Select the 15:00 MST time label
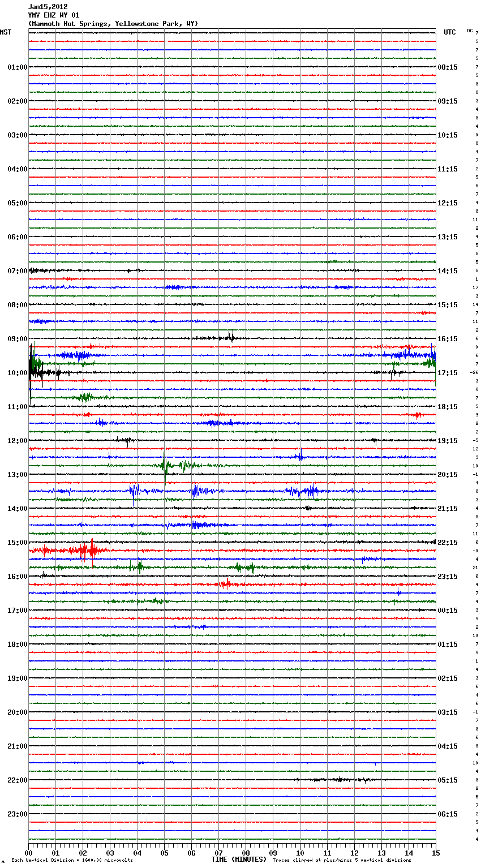This screenshot has width=481, height=868. (x=18, y=543)
